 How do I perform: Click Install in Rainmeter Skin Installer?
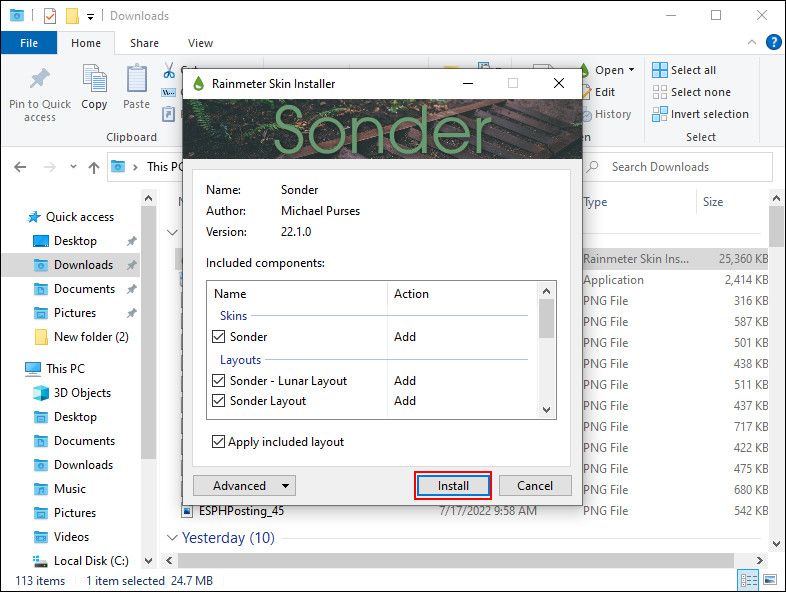pyautogui.click(x=453, y=485)
